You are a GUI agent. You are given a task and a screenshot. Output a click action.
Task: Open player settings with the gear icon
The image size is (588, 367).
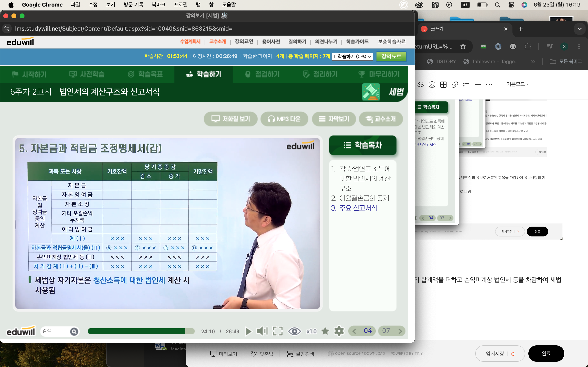coord(339,331)
